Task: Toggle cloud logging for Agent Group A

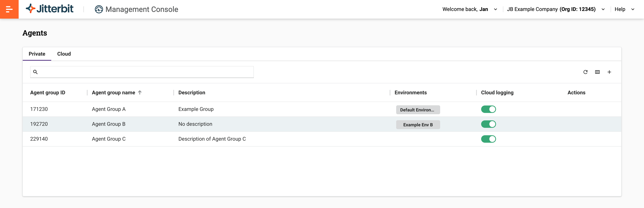Action: click(488, 109)
